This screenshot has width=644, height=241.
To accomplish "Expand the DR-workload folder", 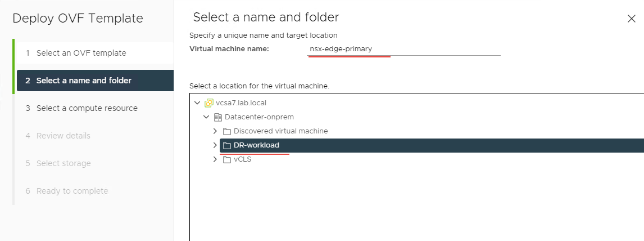I will (x=215, y=145).
